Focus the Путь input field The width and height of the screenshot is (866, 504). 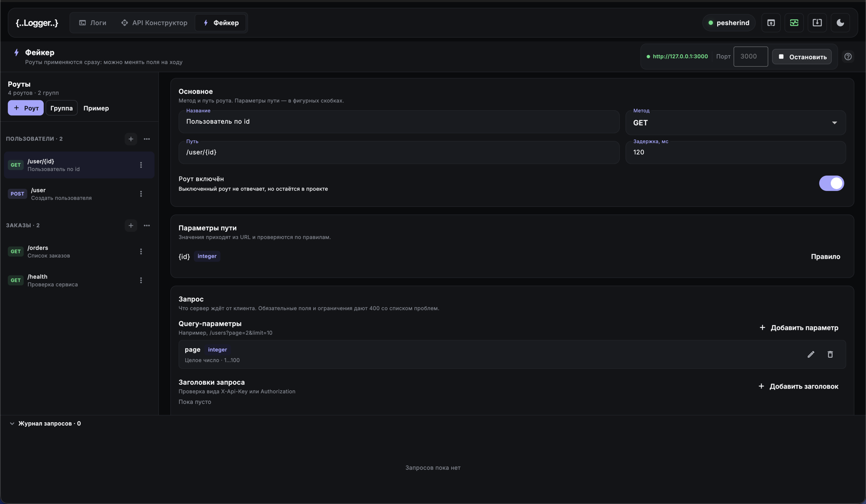pos(399,152)
